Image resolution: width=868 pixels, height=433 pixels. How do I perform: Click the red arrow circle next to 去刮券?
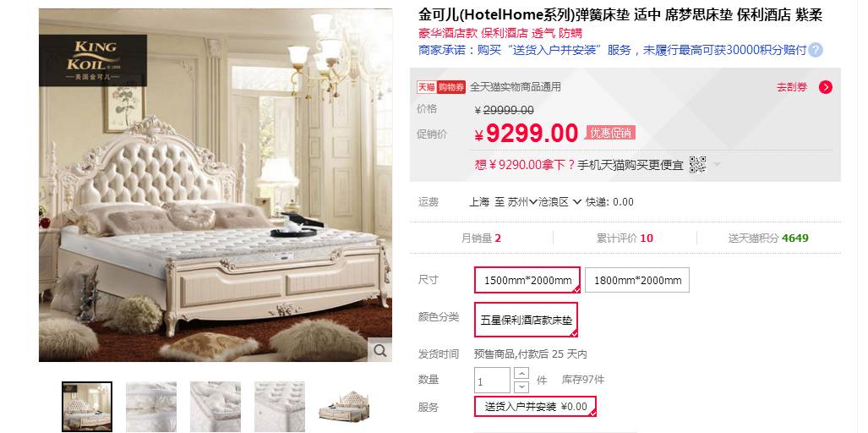pos(826,87)
